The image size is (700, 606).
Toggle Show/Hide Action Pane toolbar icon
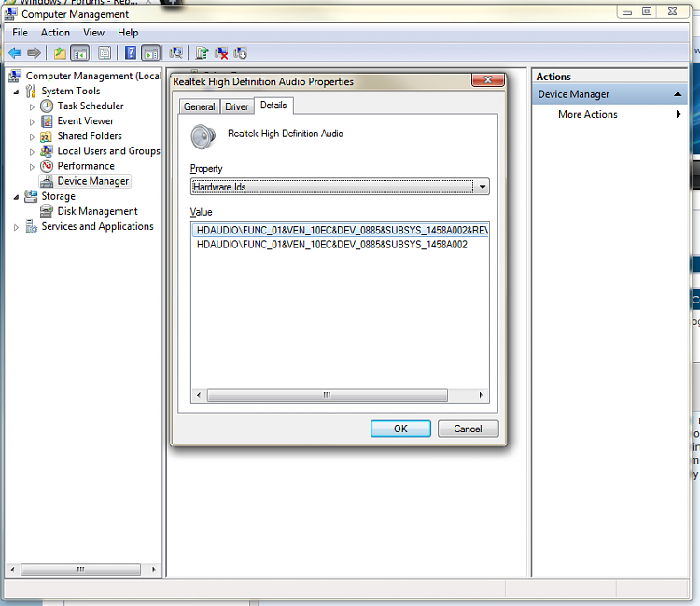pyautogui.click(x=151, y=53)
